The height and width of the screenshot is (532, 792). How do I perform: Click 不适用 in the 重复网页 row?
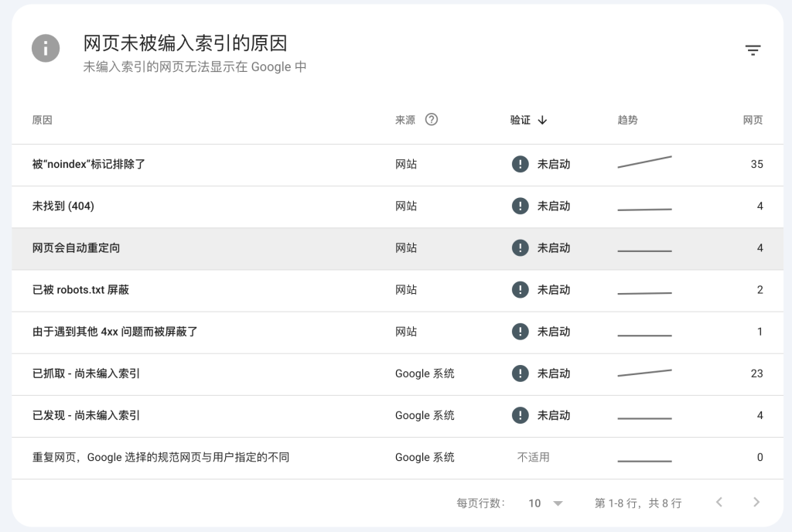534,457
